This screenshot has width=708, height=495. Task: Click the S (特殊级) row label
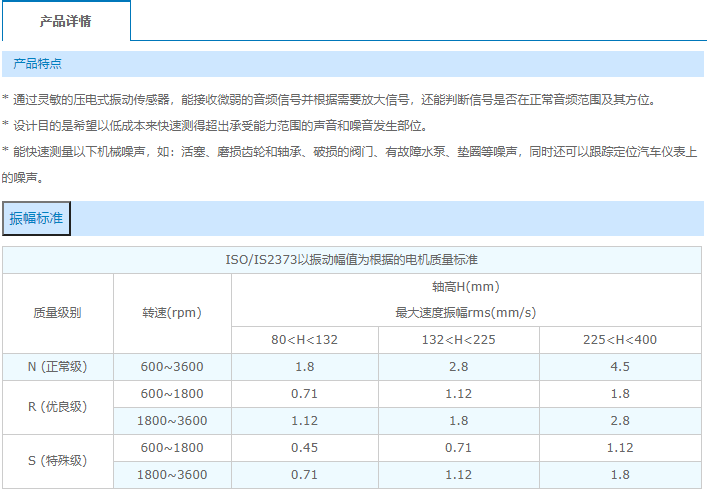tap(57, 461)
